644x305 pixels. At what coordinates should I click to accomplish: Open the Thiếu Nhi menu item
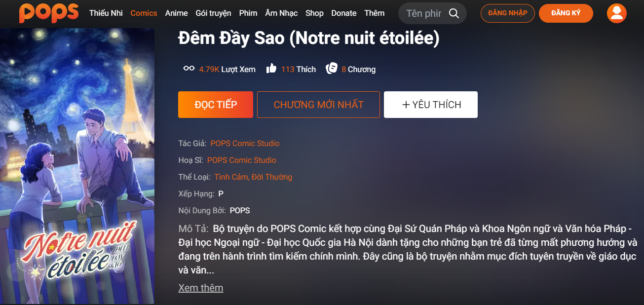pos(106,13)
